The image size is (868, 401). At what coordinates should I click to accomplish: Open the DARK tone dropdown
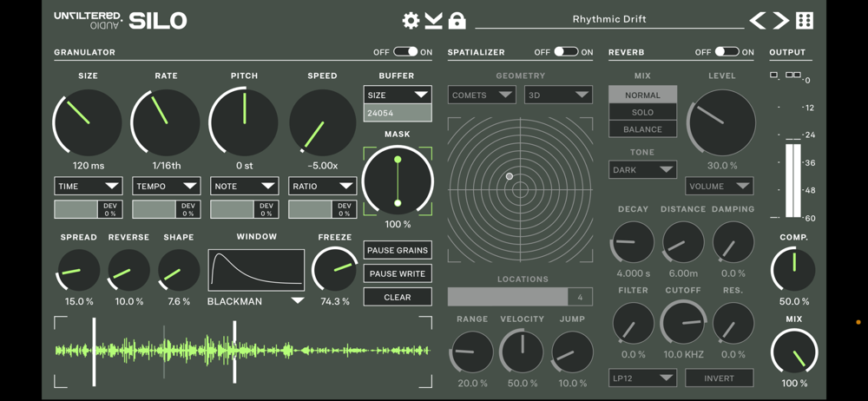[642, 169]
